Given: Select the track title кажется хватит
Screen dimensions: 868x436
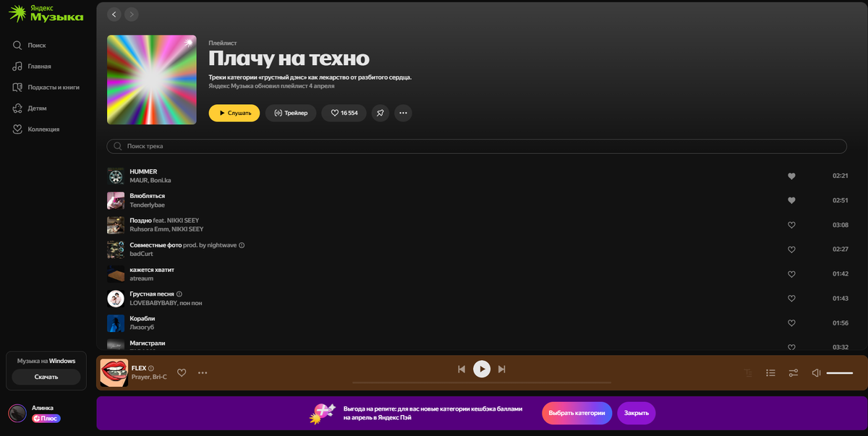Looking at the screenshot, I should (x=152, y=270).
